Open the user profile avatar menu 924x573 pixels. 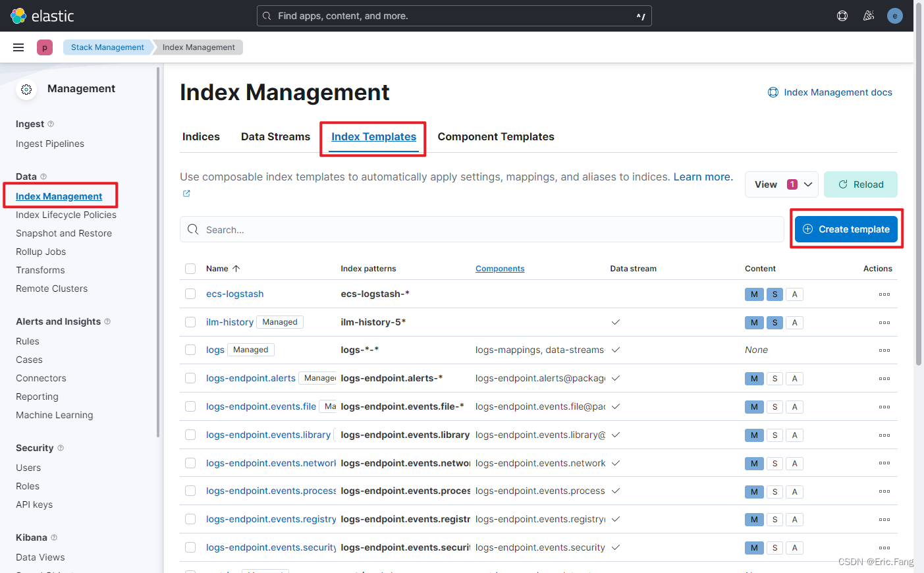click(895, 15)
